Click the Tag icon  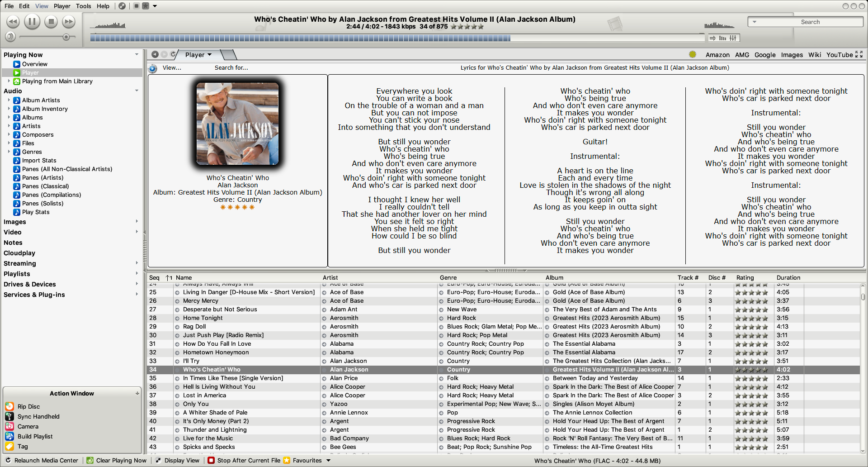(9, 446)
